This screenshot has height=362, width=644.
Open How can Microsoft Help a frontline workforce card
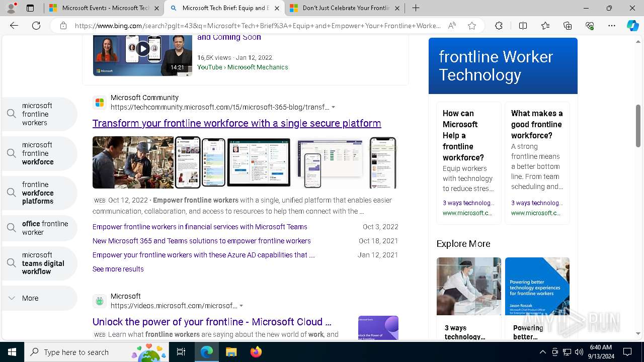coord(469,163)
